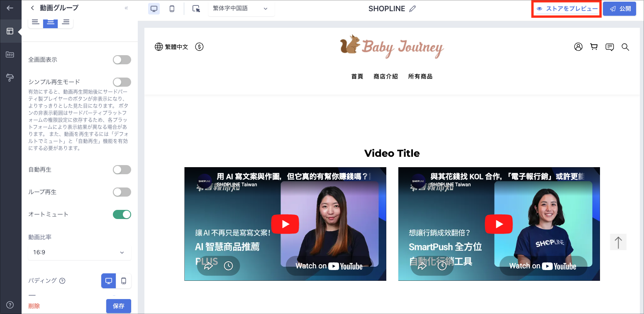Enable シンプル再生モード switch

click(122, 82)
